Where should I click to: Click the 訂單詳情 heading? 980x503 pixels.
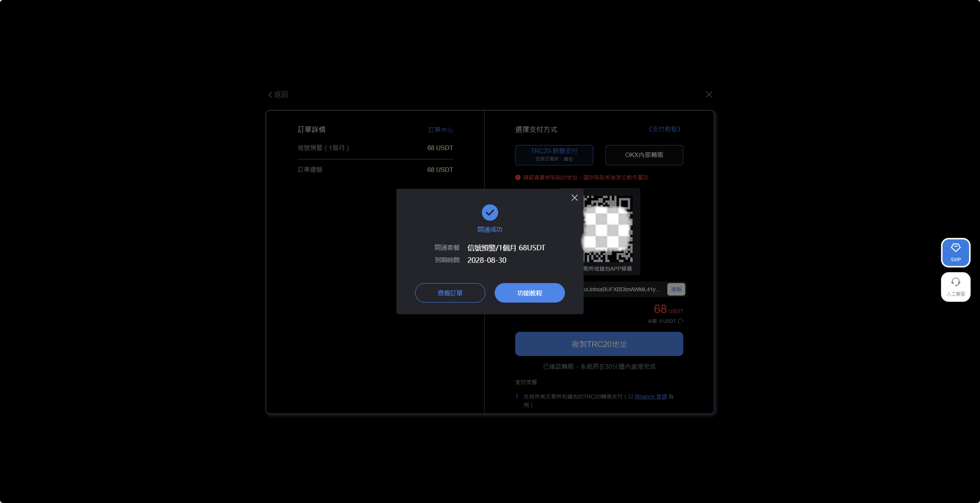(311, 129)
